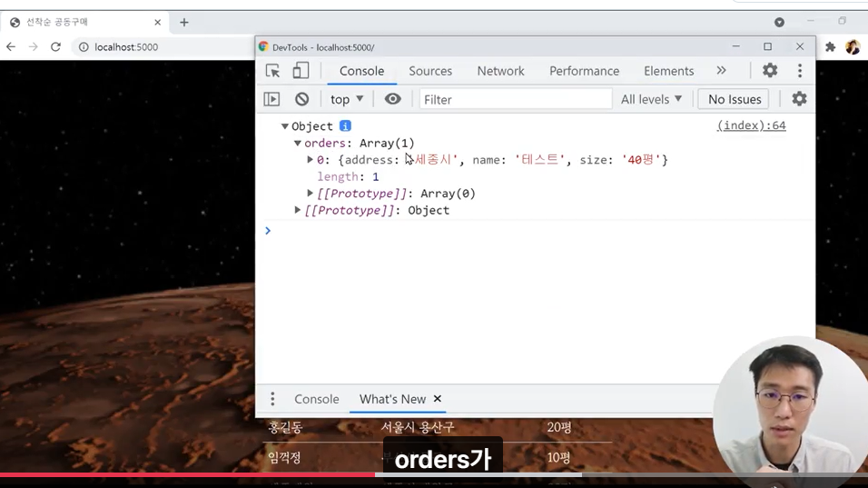Show the console sidebar
The width and height of the screenshot is (868, 488).
coord(271,99)
